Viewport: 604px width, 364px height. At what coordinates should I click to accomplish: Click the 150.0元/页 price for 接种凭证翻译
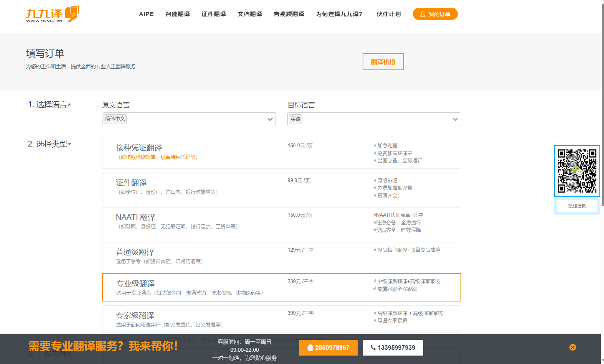300,146
